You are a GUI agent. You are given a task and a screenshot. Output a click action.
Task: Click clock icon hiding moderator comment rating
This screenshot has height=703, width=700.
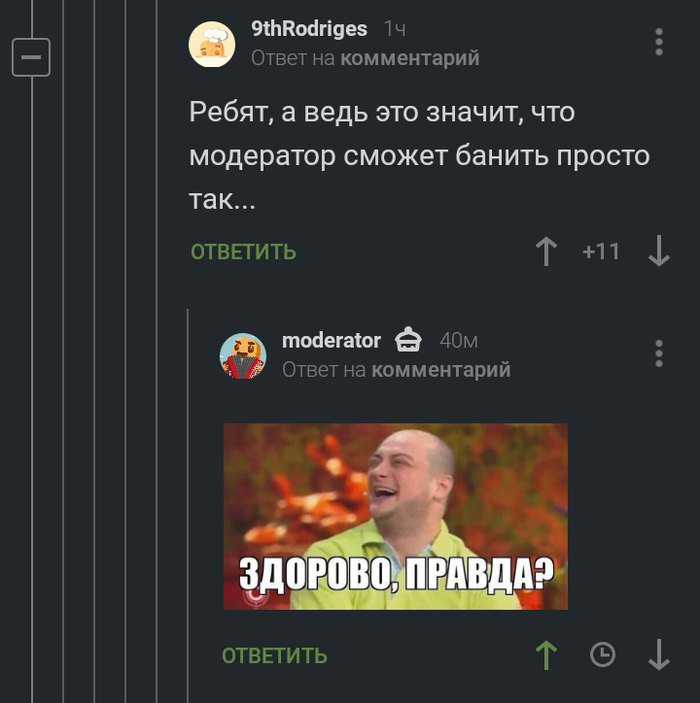602,655
